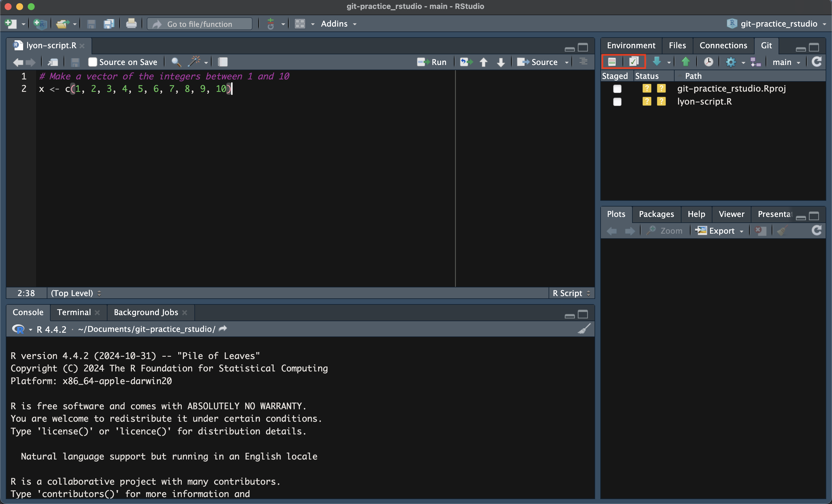Click into the Go to file/function field
Viewport: 832px width, 504px height.
tap(199, 24)
